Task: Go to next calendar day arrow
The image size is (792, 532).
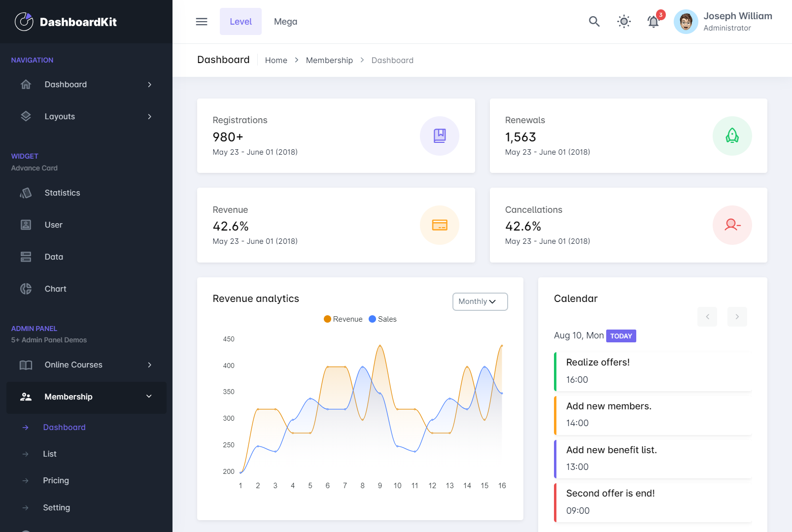Action: coord(737,317)
